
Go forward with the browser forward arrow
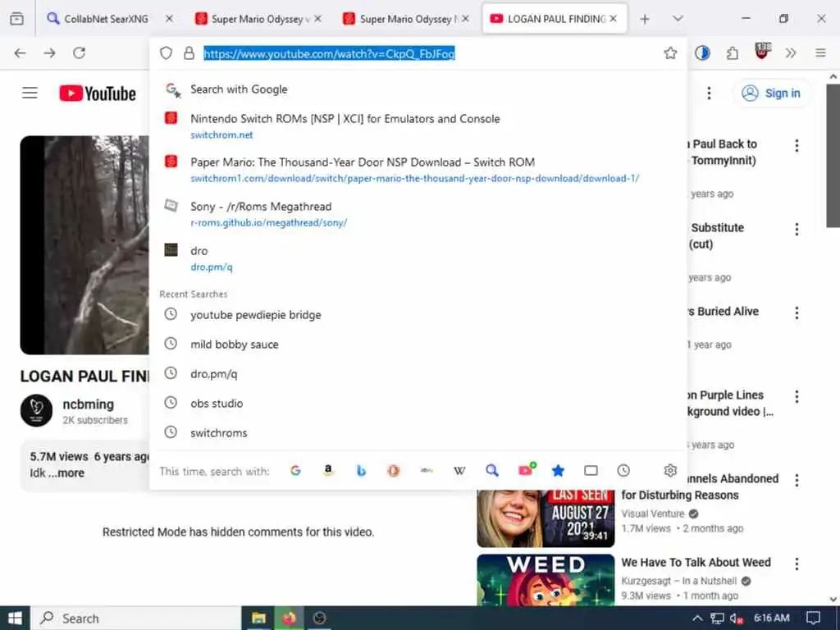coord(50,53)
